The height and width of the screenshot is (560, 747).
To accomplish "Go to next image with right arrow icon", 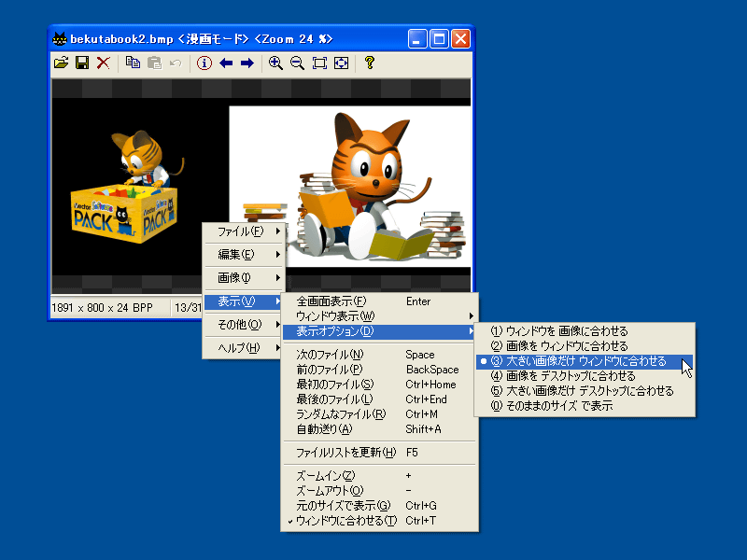I will [x=247, y=63].
